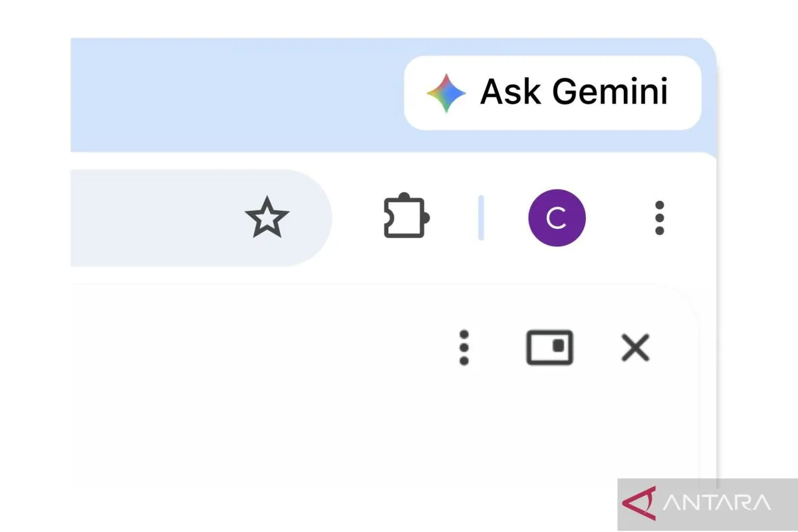This screenshot has width=798, height=532.
Task: Open Chrome's three-dot main menu
Action: pyautogui.click(x=659, y=217)
